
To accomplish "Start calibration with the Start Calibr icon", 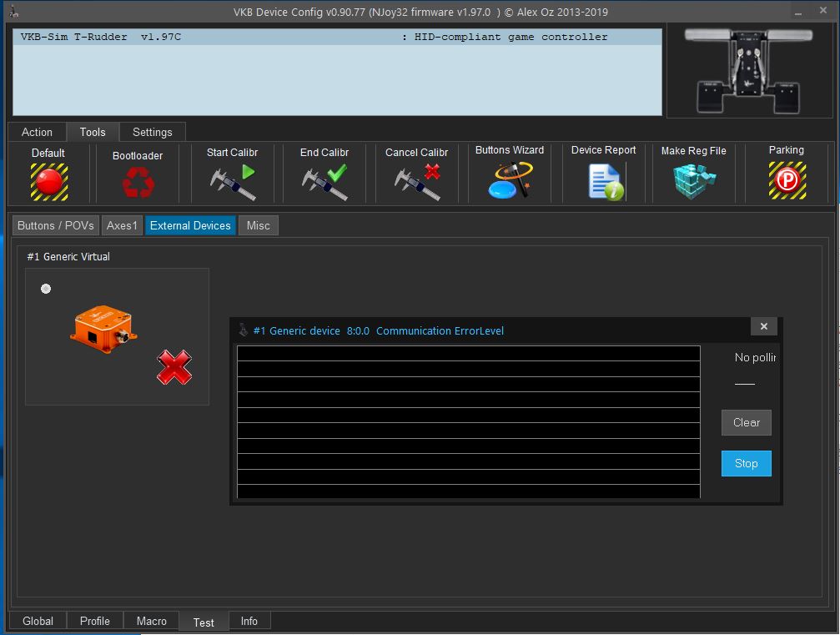I will pos(233,182).
